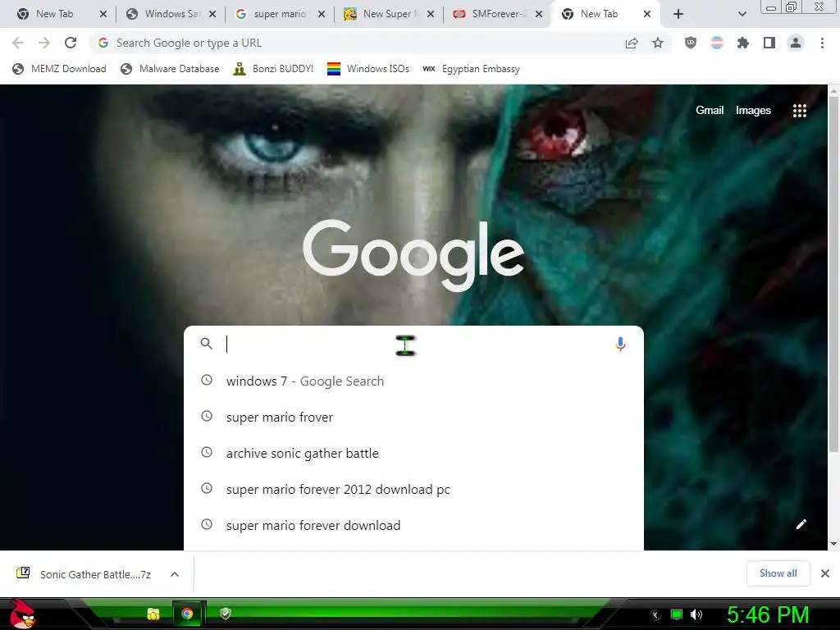
Task: Expand Sonic Gather Battle download options
Action: pos(175,574)
